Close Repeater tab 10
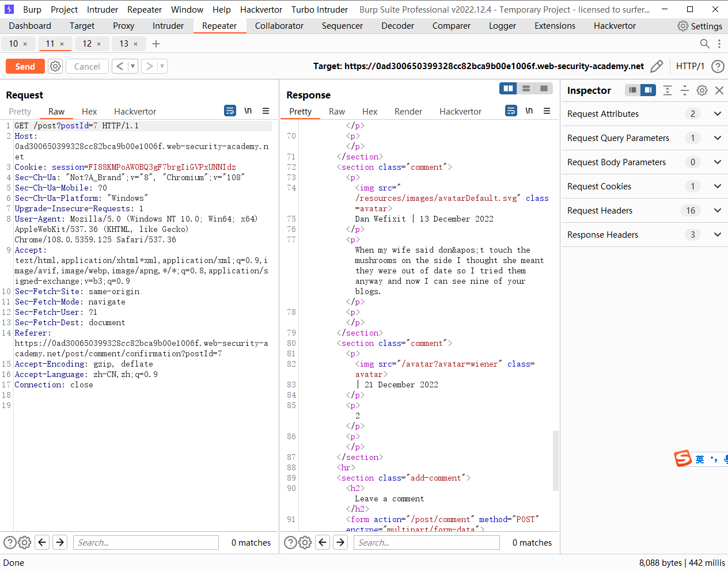Image resolution: width=728 pixels, height=571 pixels. pos(25,44)
